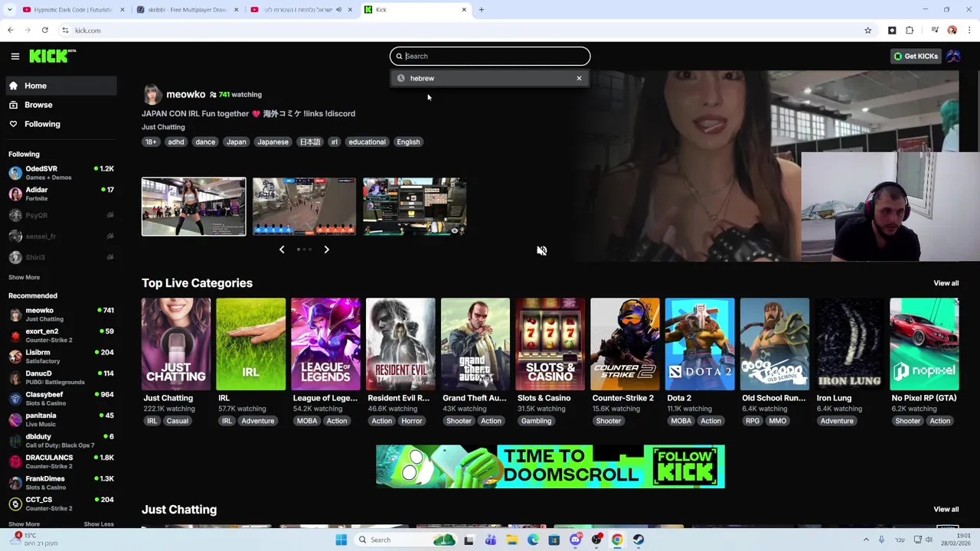This screenshot has height=551, width=980.
Task: Open the CCT_CS channel avatar
Action: coord(15,504)
